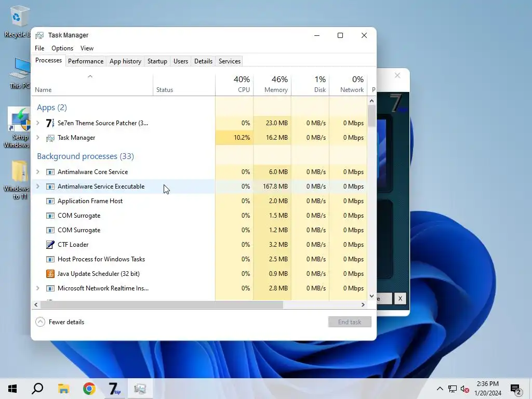Switch to the Performance tab
This screenshot has height=399, width=532.
(86, 61)
